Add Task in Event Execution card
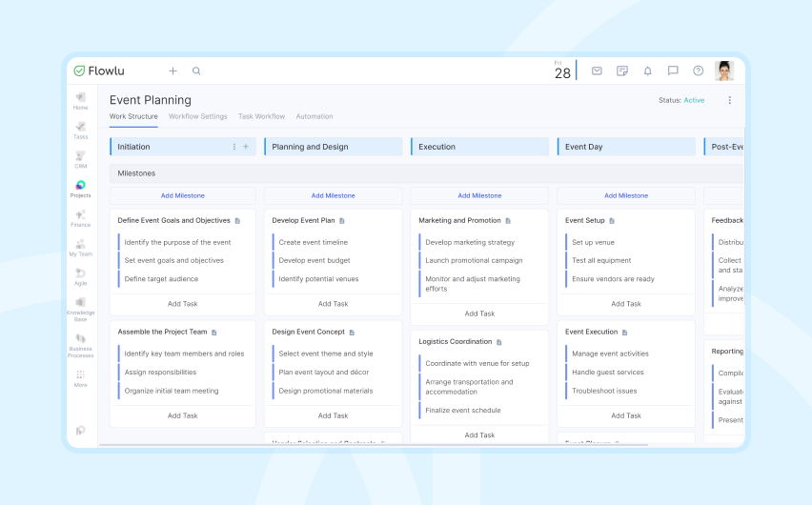This screenshot has width=812, height=505. click(x=626, y=416)
